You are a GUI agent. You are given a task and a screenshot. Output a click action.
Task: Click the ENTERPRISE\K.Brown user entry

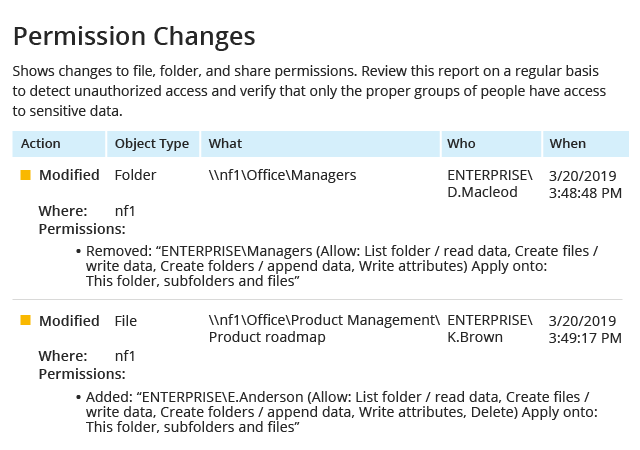490,329
